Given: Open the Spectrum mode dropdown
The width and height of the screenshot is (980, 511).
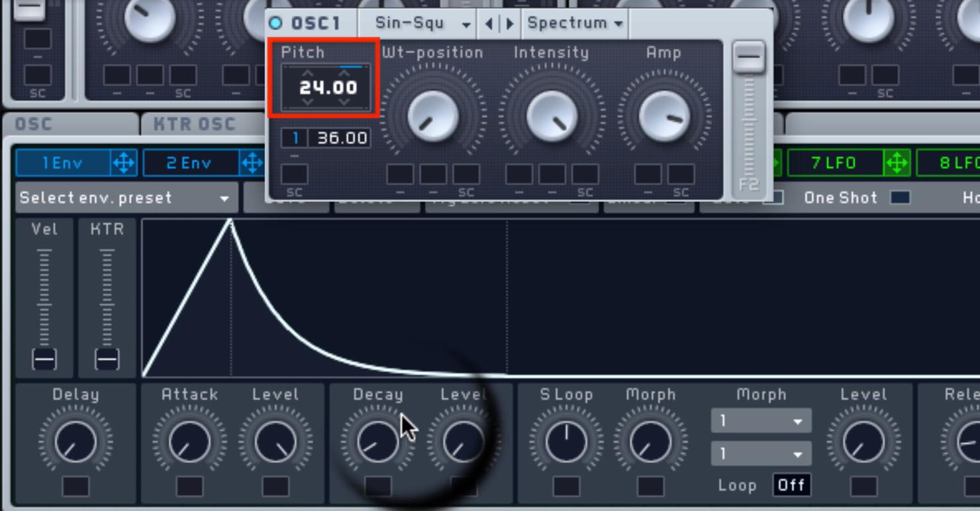Looking at the screenshot, I should 575,23.
